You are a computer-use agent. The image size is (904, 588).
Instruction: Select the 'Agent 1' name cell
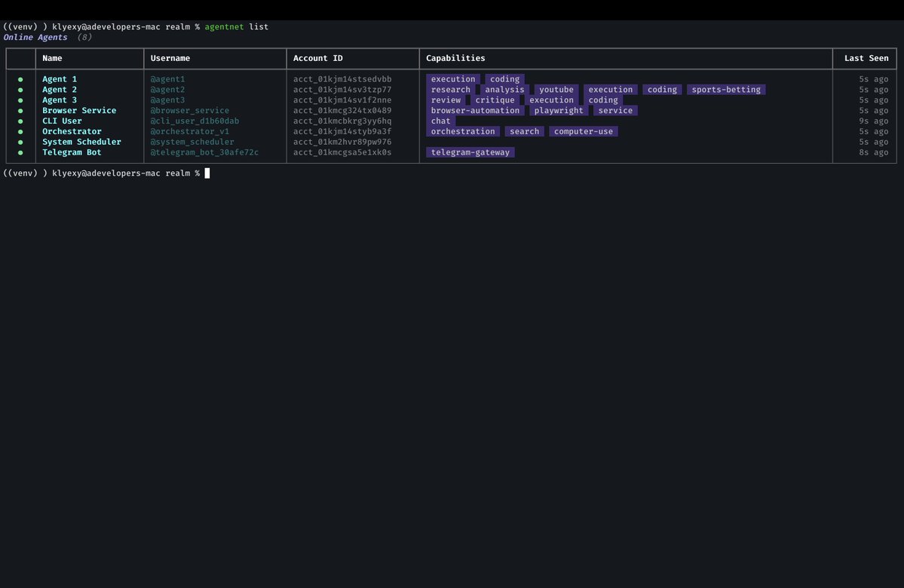60,79
